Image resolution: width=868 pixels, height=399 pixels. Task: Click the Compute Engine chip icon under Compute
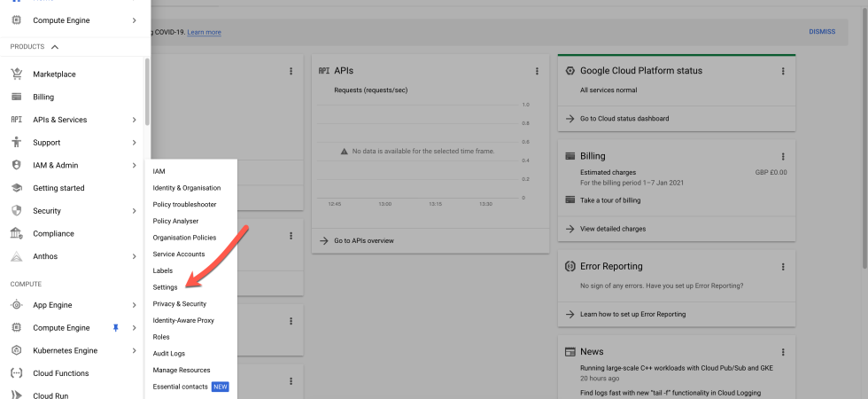point(17,327)
